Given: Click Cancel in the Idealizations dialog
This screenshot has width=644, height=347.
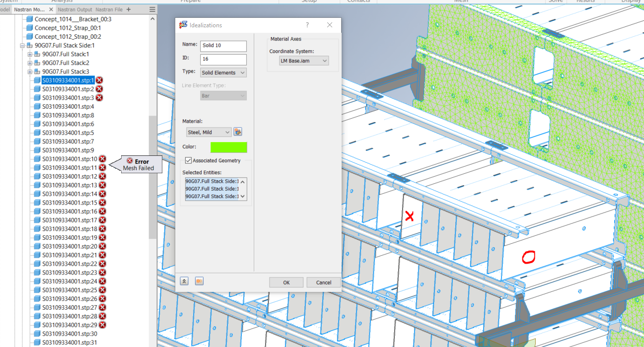Looking at the screenshot, I should 323,282.
